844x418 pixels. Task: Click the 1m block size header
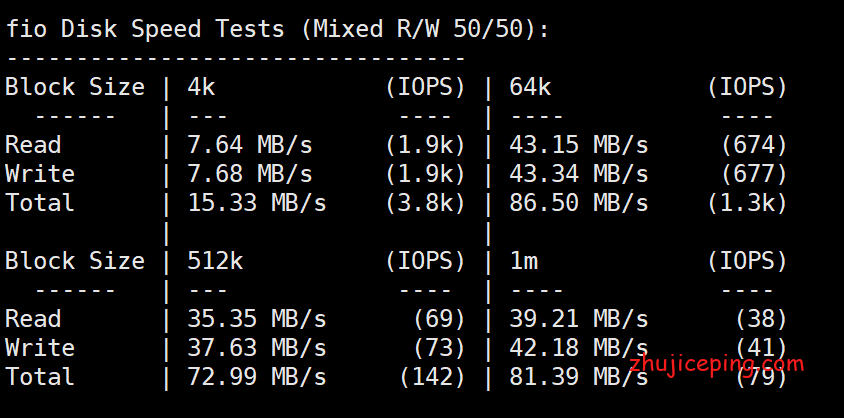coord(523,261)
